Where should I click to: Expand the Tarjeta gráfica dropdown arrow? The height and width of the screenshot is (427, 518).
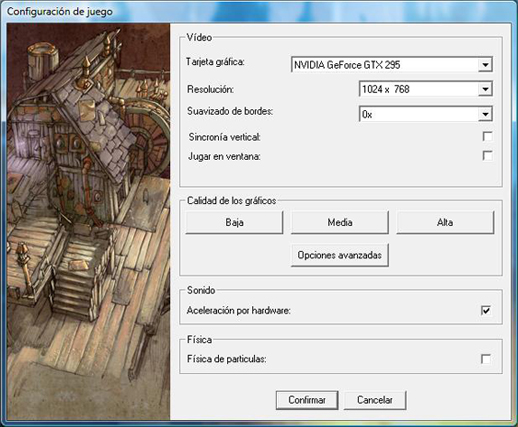(485, 65)
